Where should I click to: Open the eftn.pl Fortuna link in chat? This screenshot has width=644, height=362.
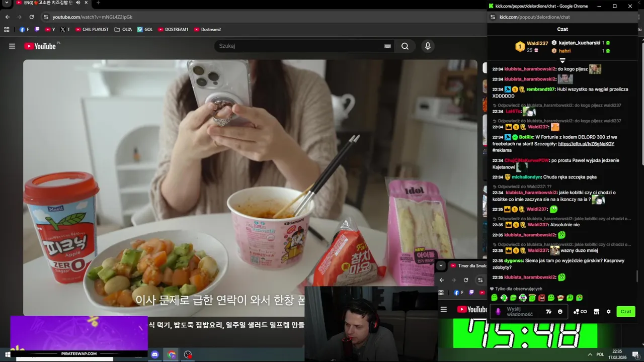[x=586, y=144]
